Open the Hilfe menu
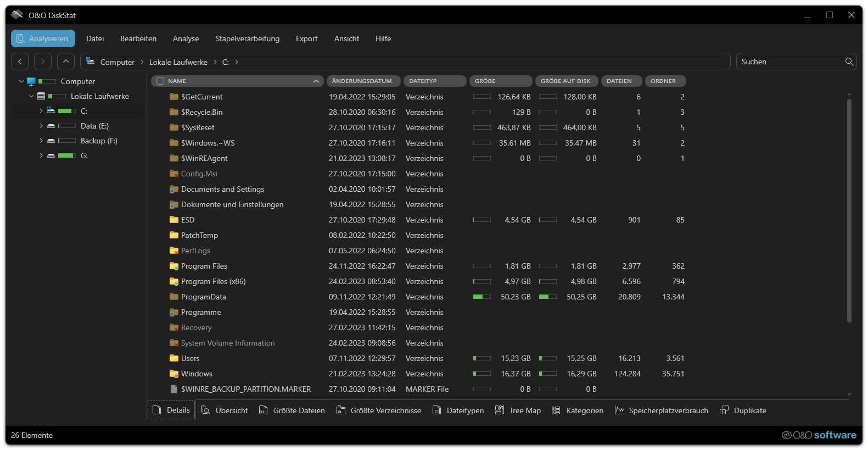The width and height of the screenshot is (868, 450). pos(383,38)
